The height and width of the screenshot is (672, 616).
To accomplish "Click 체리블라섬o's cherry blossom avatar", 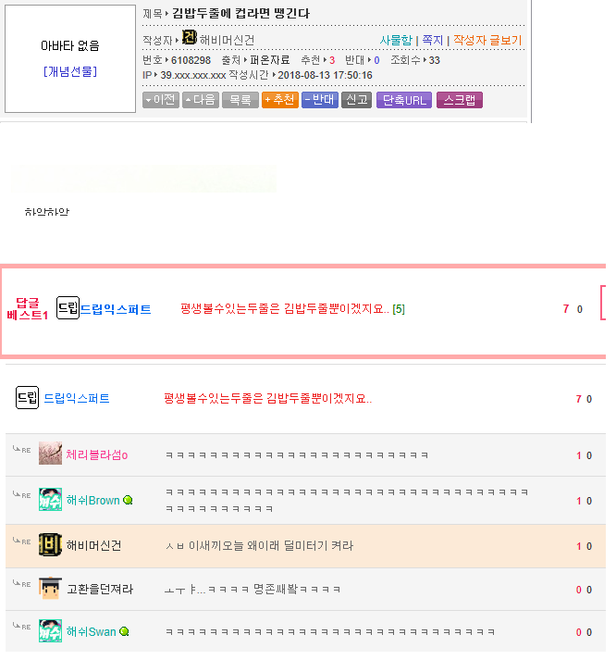I will pos(50,454).
